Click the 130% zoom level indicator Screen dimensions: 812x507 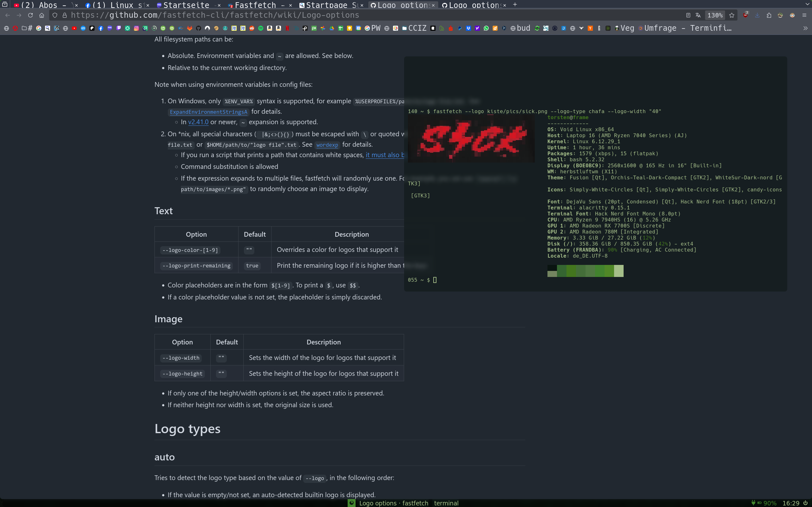coord(715,15)
